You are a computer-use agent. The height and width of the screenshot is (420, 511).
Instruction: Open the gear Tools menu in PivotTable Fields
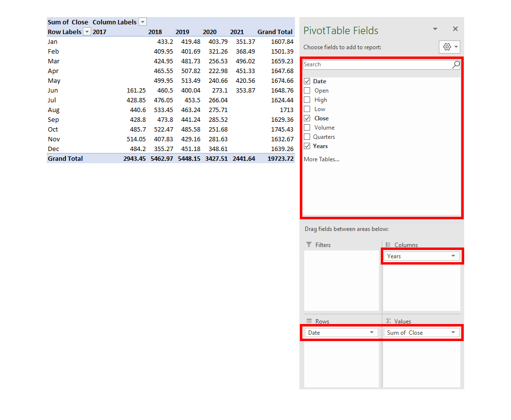tap(450, 47)
